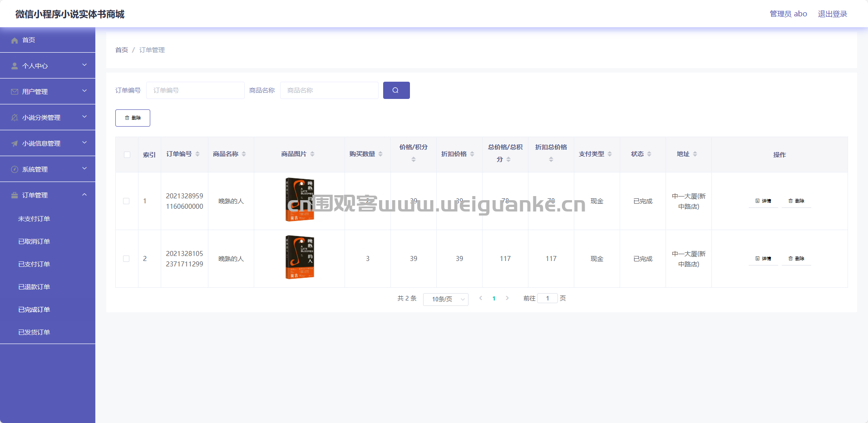Check the checkbox for order row 1
Viewport: 868px width, 423px height.
click(x=126, y=201)
